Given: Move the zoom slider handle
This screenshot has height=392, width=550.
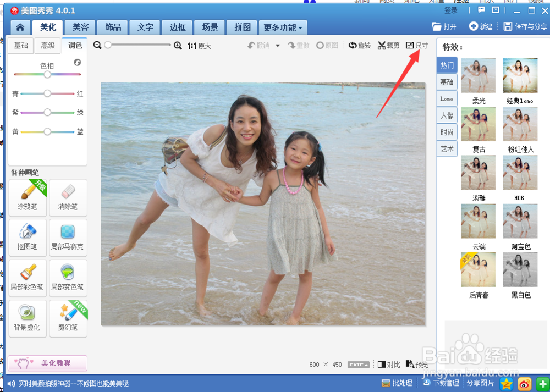Looking at the screenshot, I should tap(108, 45).
